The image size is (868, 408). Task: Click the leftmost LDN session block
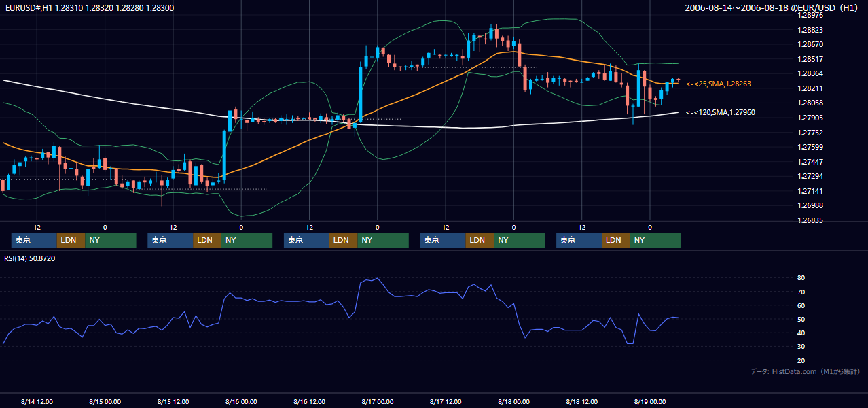(71, 240)
